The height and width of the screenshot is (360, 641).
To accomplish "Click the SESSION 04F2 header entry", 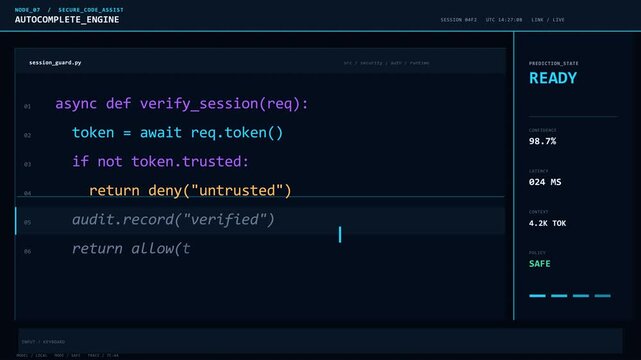I will coord(458,20).
